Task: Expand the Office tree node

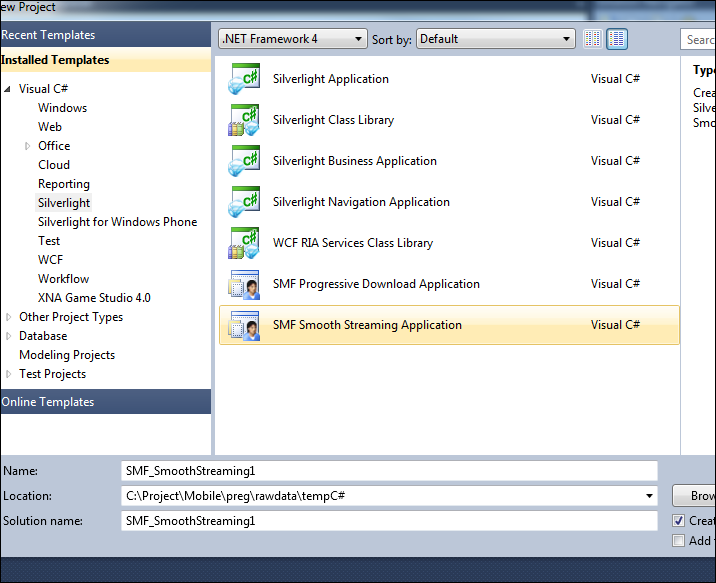Action: [x=27, y=146]
